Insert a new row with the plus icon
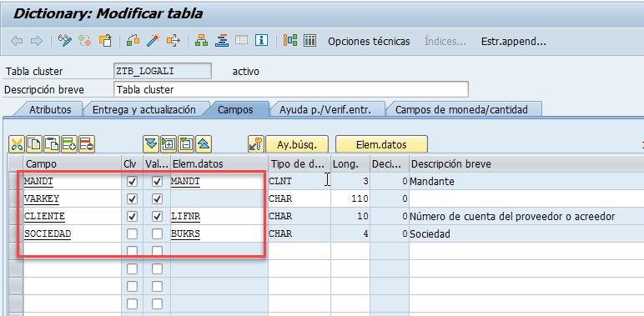This screenshot has width=644, height=316. coord(69,144)
